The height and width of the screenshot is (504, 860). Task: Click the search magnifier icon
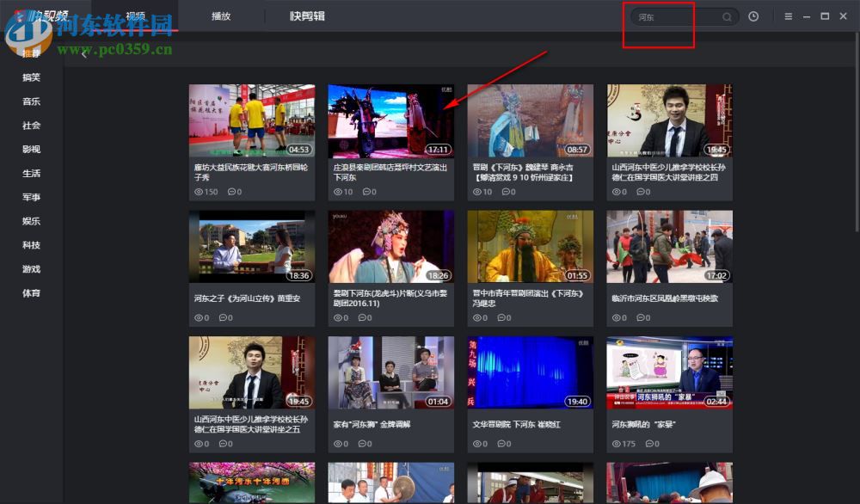[727, 17]
